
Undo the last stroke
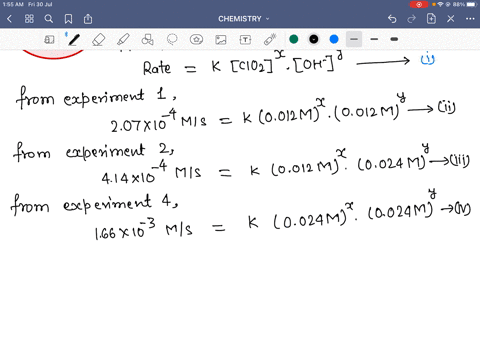[392, 19]
